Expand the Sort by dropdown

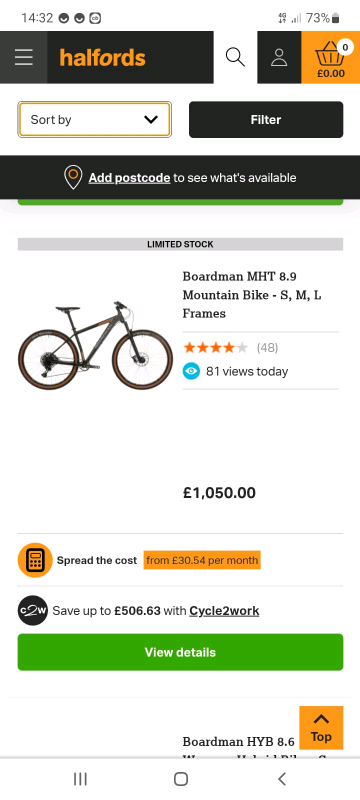94,119
